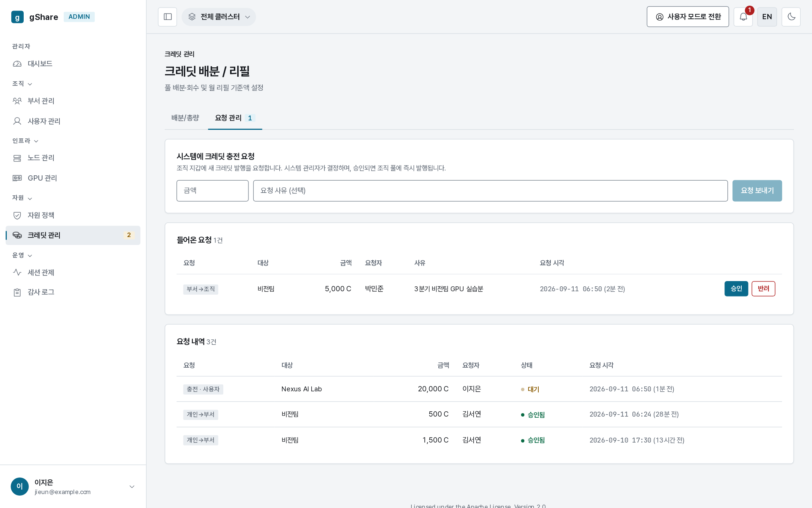Click the 자원 정책 shield icon
This screenshot has width=812, height=508.
pos(17,215)
